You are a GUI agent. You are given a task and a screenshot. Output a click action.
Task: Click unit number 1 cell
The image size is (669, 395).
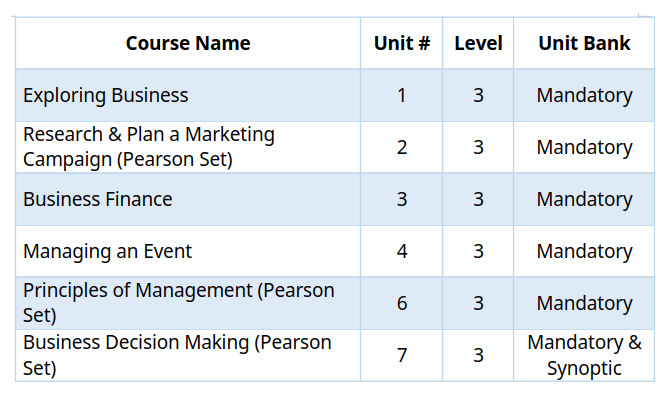(x=401, y=95)
